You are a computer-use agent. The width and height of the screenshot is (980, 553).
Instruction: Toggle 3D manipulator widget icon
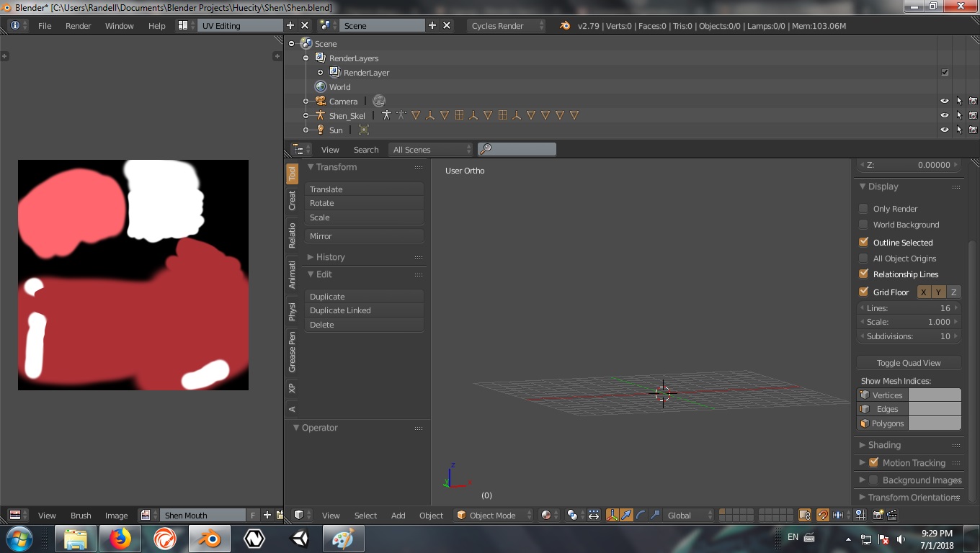pyautogui.click(x=612, y=515)
